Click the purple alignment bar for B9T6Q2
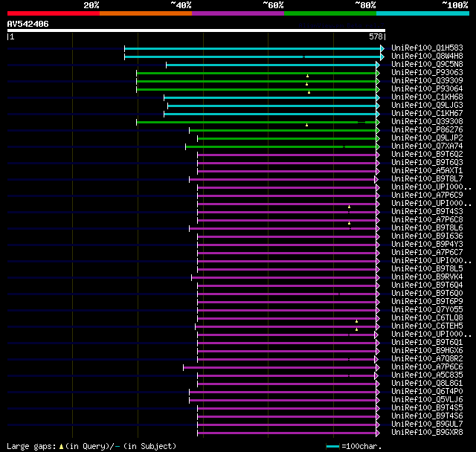 click(x=286, y=155)
